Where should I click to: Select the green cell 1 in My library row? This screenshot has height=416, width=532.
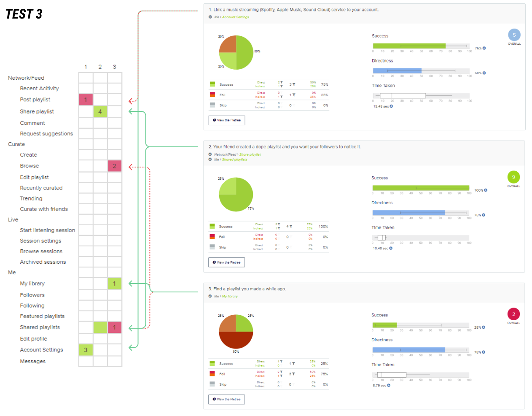[114, 284]
